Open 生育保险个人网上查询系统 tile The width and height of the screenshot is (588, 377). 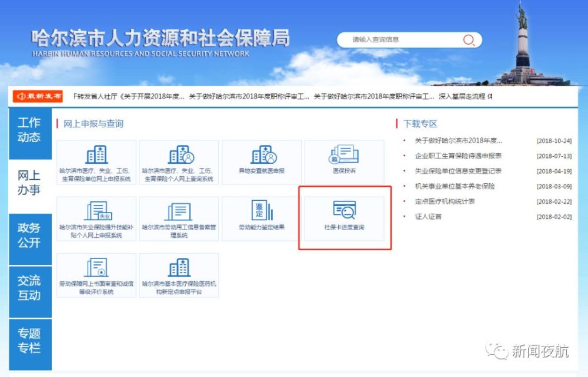pyautogui.click(x=179, y=162)
